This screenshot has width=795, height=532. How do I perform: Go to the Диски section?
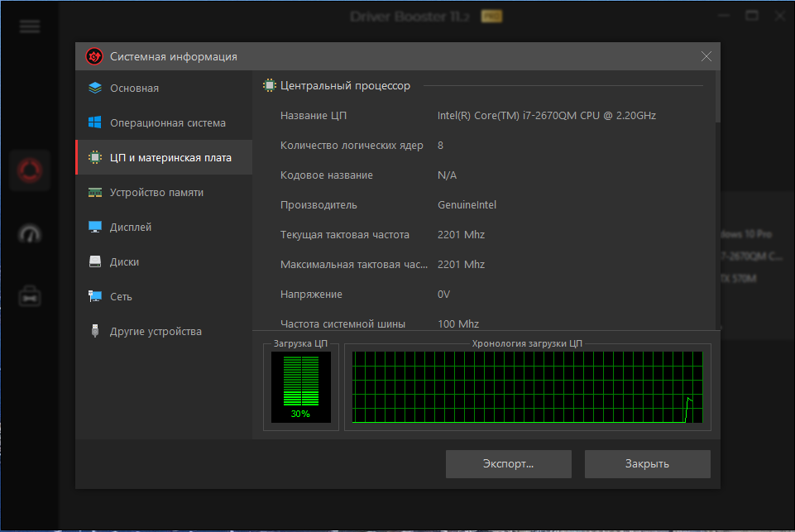[164, 261]
